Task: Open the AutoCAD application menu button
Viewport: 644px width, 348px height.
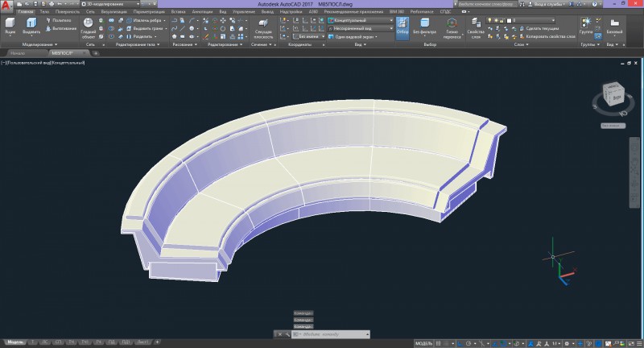Action: pos(6,5)
